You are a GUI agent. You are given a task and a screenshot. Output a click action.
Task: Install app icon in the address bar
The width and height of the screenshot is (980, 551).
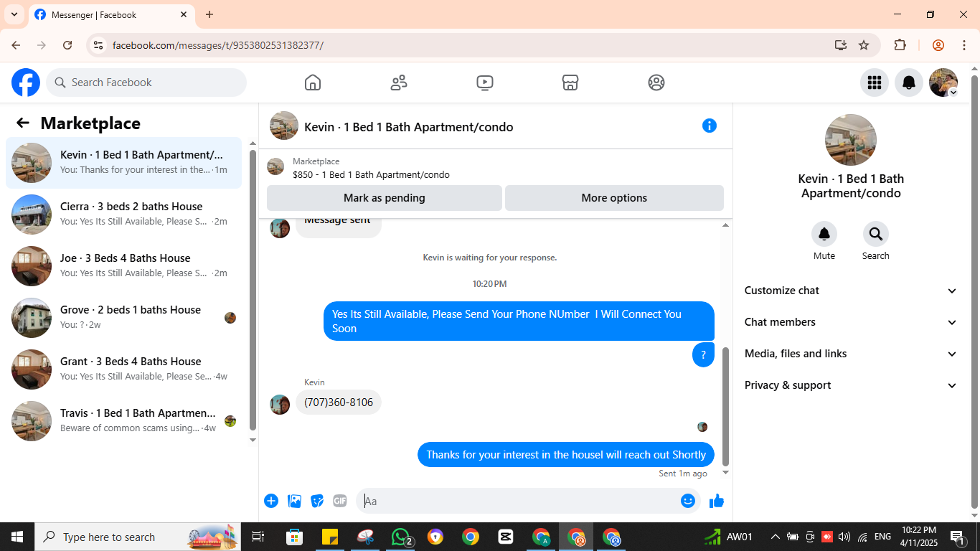[x=841, y=45]
